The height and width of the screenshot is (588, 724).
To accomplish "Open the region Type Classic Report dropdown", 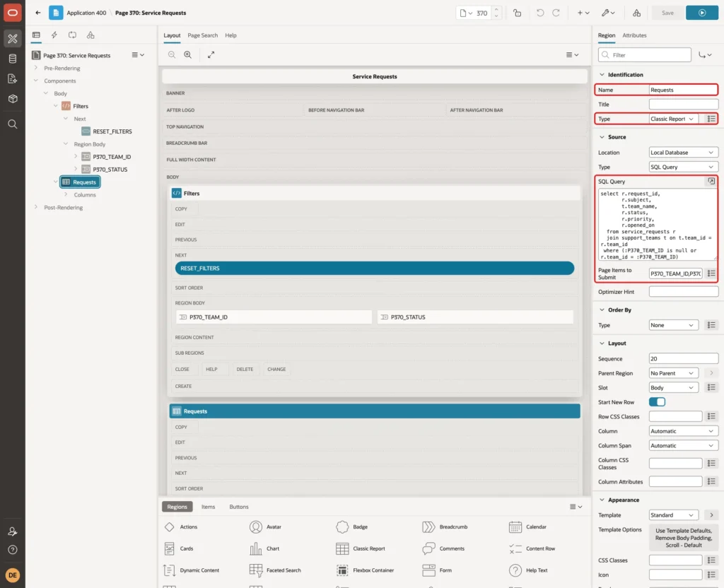I will pyautogui.click(x=673, y=119).
